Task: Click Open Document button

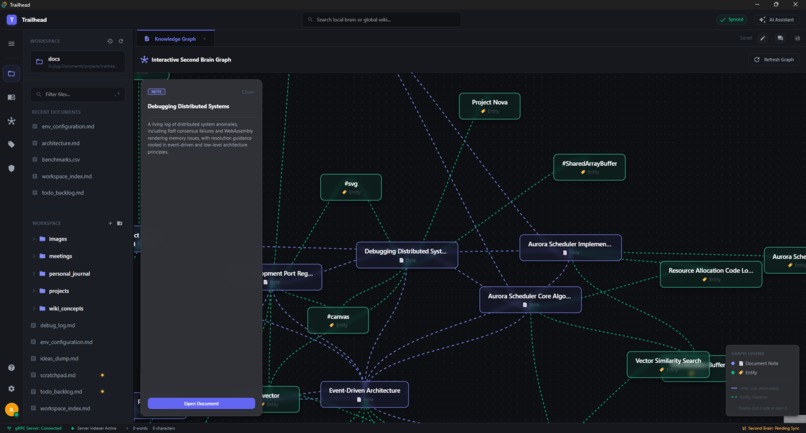Action: 202,404
